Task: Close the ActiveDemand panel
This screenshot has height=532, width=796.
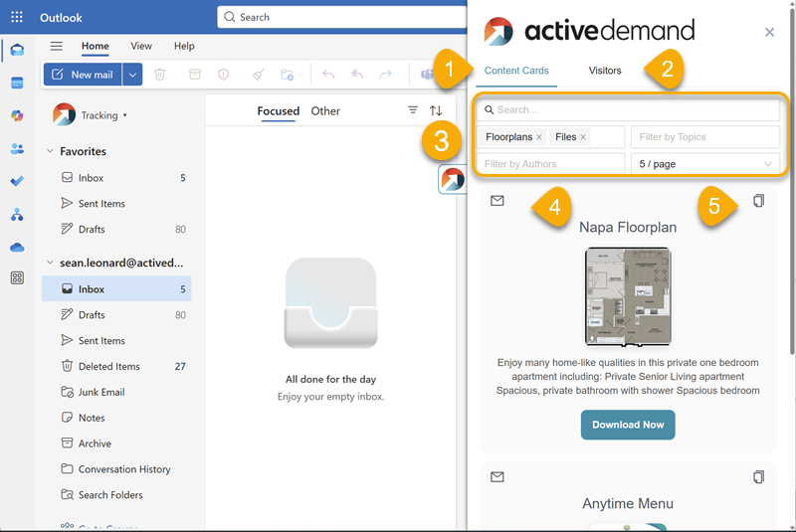Action: pos(769,33)
